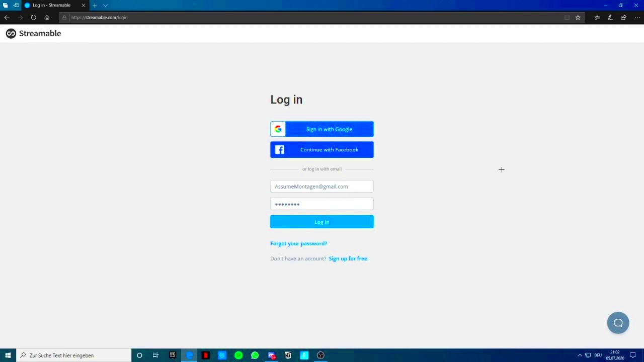Go to browser home page icon
Screen dimensions: 644x362
(47, 18)
